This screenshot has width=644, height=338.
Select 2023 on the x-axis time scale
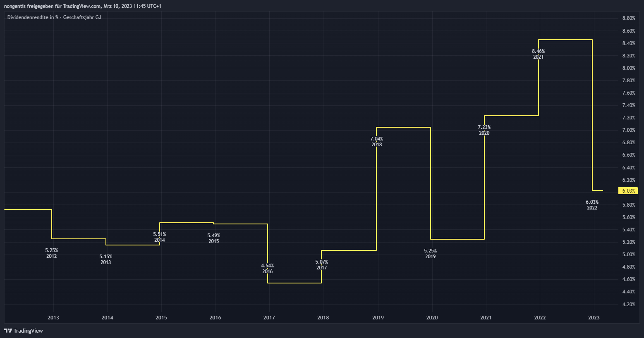(x=594, y=318)
